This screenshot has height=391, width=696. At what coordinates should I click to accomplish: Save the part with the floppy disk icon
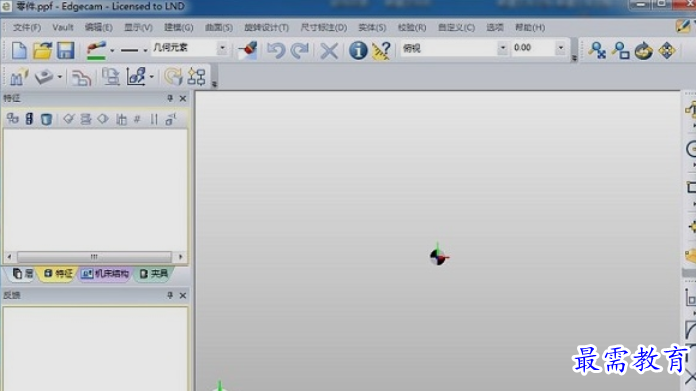66,50
